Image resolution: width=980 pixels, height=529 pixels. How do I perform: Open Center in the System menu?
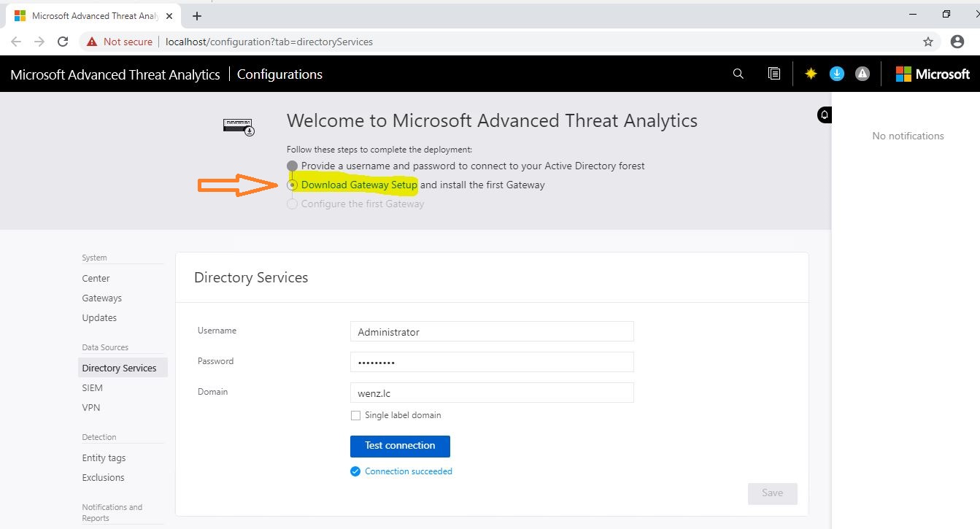[96, 278]
